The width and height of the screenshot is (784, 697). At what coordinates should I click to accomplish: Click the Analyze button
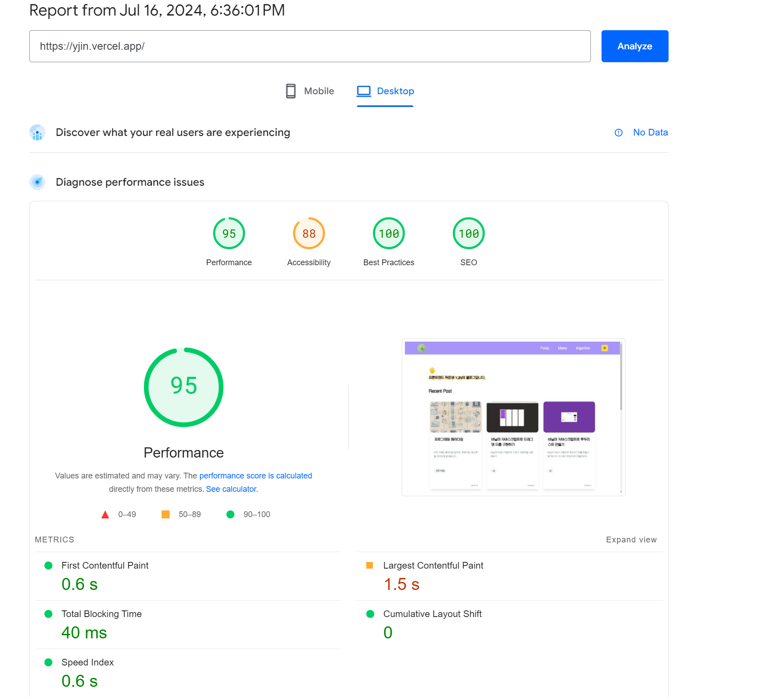[x=634, y=46]
